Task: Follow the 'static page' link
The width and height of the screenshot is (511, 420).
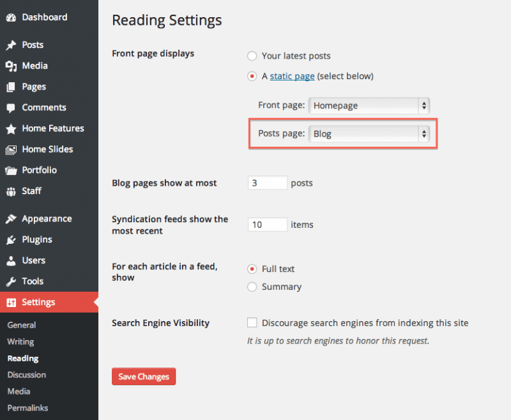Action: [x=293, y=76]
